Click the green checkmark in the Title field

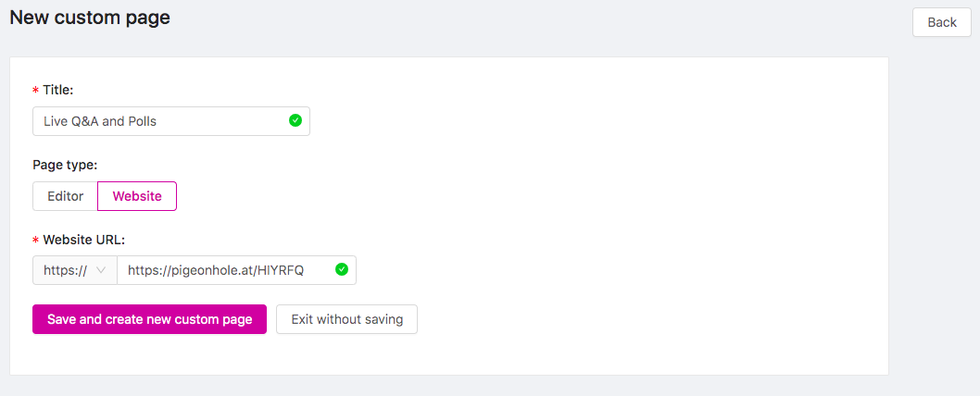[x=295, y=120]
